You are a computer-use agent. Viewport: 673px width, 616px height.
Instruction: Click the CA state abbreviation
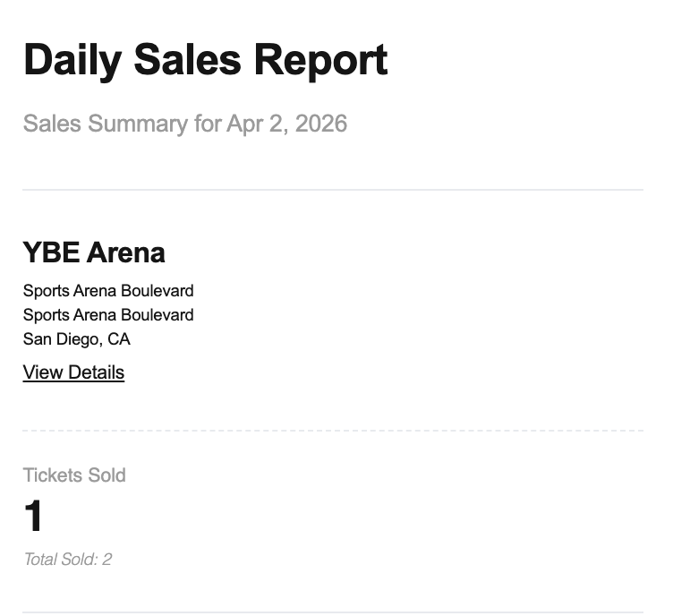tap(119, 339)
